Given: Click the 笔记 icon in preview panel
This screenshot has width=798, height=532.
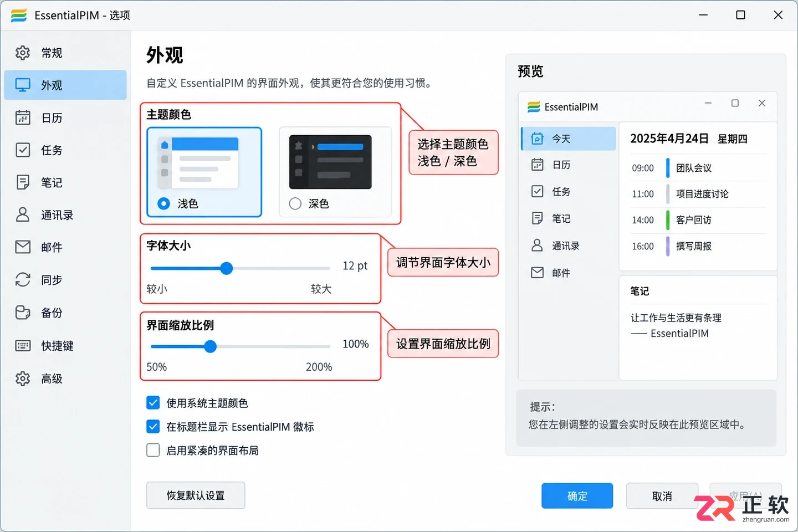Looking at the screenshot, I should 537,218.
